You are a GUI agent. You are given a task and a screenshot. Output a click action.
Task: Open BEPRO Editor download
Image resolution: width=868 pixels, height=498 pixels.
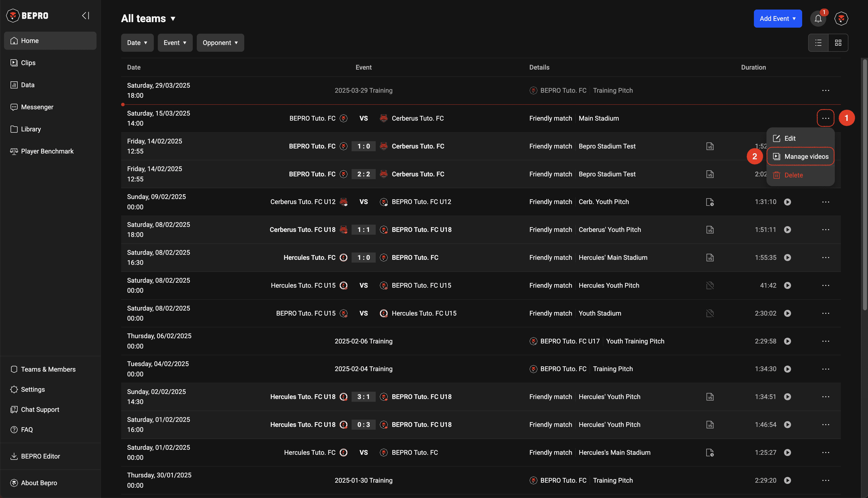pos(40,456)
